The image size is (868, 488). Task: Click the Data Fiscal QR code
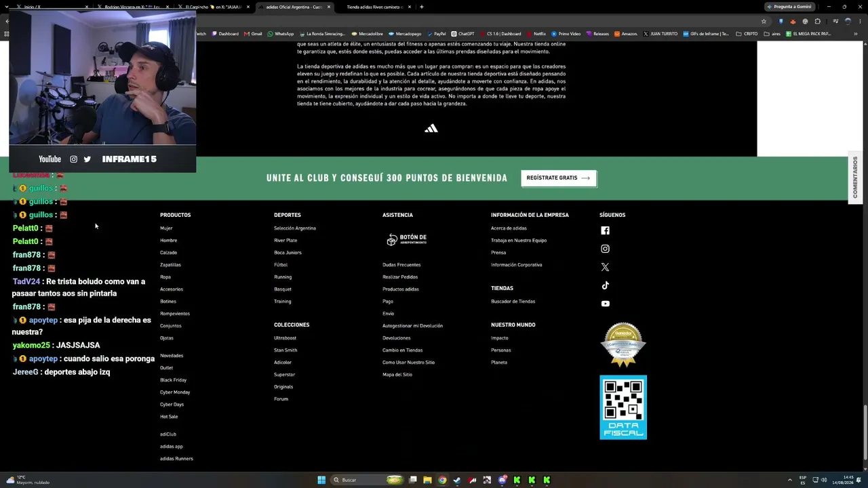(x=623, y=407)
